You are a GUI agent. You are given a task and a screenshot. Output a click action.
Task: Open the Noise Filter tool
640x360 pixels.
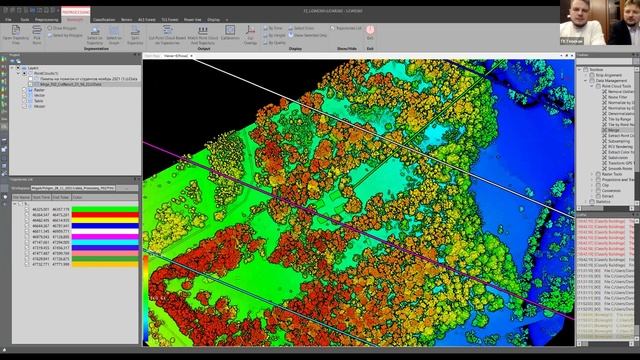point(615,97)
